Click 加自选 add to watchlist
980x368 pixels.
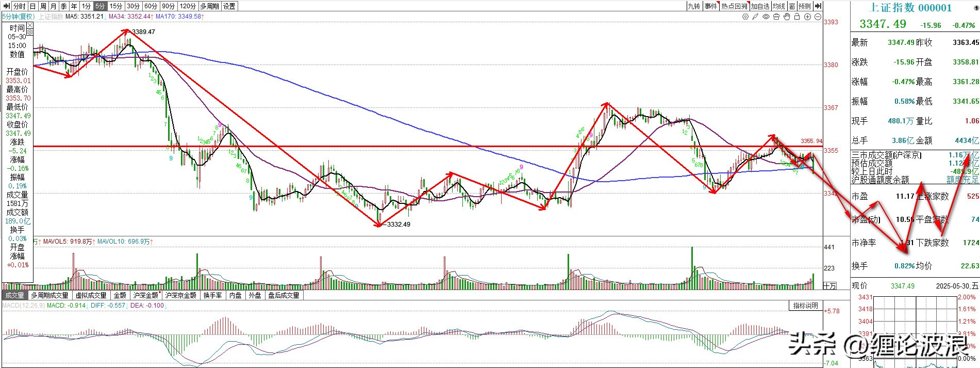point(760,6)
